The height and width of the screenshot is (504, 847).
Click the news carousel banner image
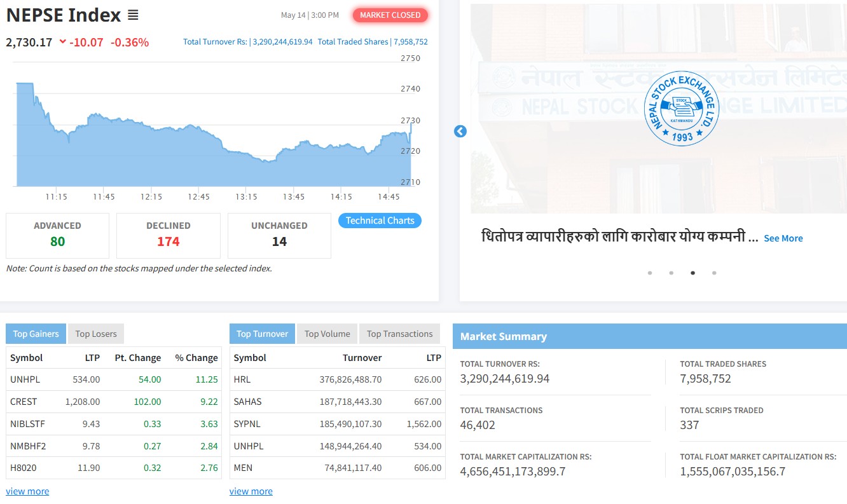659,108
